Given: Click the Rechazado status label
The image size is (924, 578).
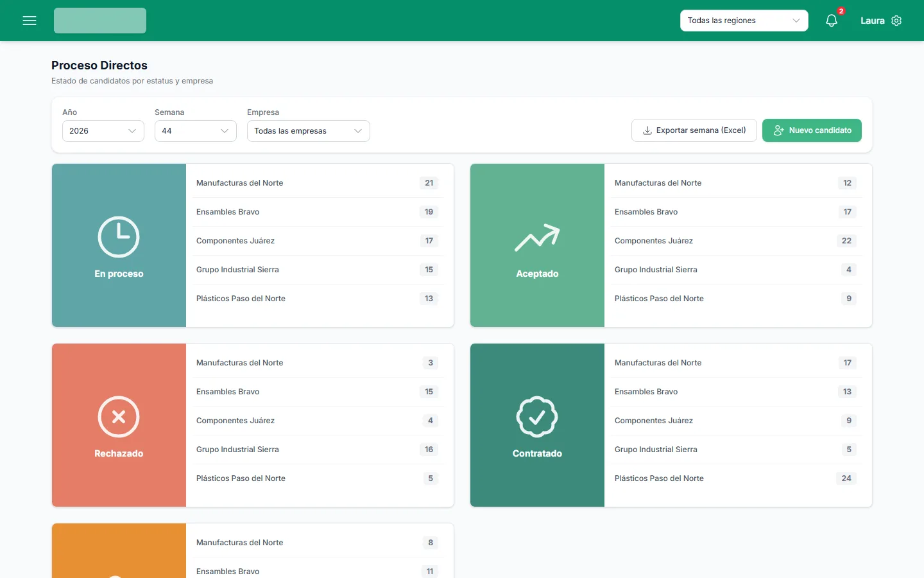Looking at the screenshot, I should point(119,453).
